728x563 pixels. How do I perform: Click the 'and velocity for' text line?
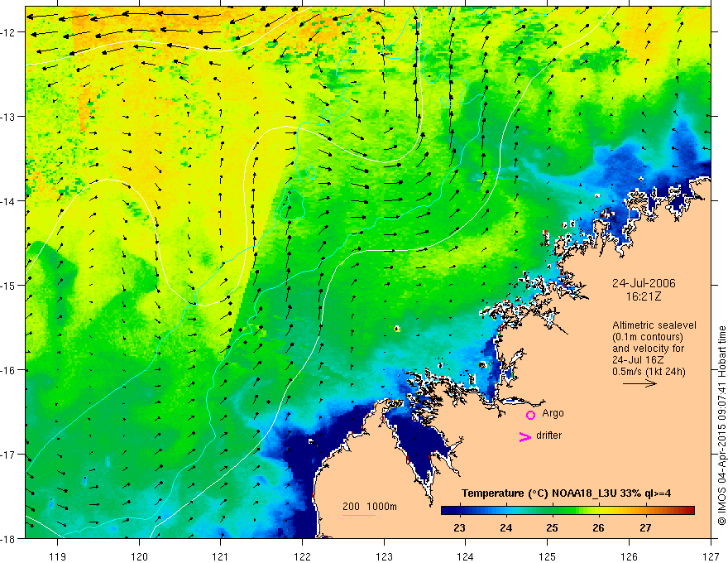pos(648,349)
